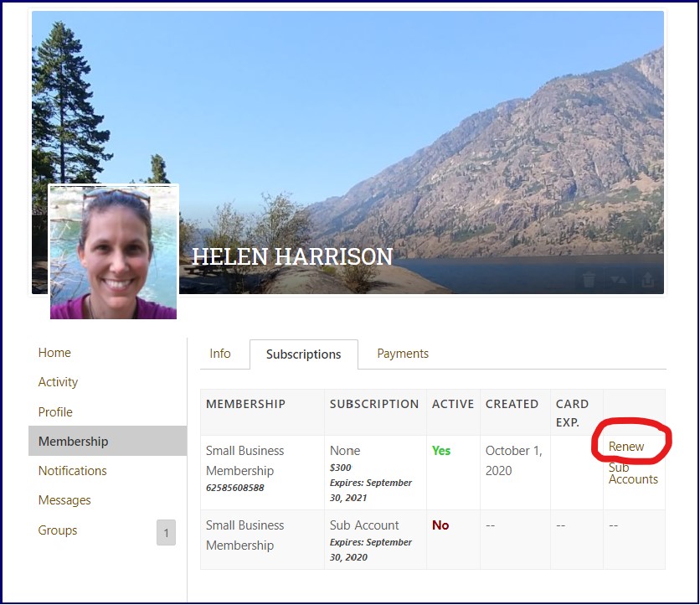Open the Sub Accounts link
This screenshot has width=700, height=605.
633,473
